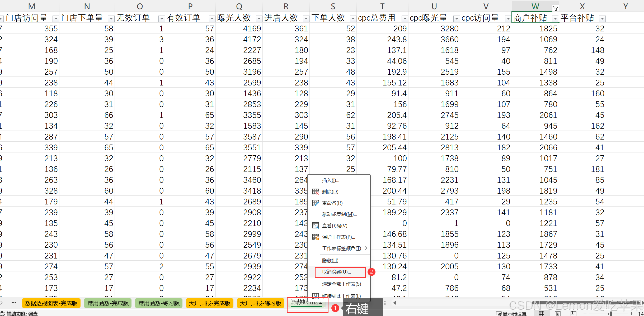
Task: Open filter dropdown for cpc访问量
Action: coord(508,19)
